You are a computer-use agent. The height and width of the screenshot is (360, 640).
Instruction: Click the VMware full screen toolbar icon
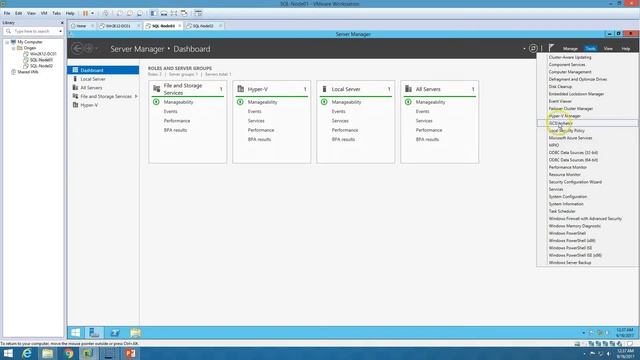[174, 13]
